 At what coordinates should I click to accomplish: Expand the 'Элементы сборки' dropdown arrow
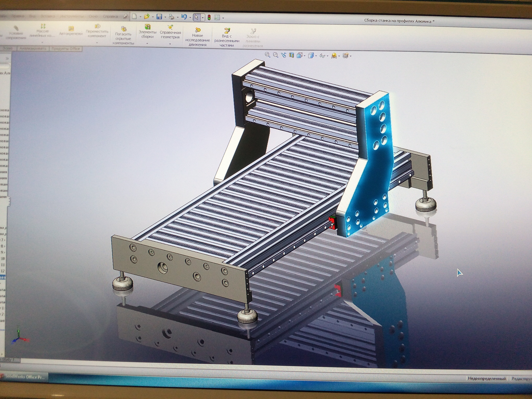pyautogui.click(x=147, y=44)
